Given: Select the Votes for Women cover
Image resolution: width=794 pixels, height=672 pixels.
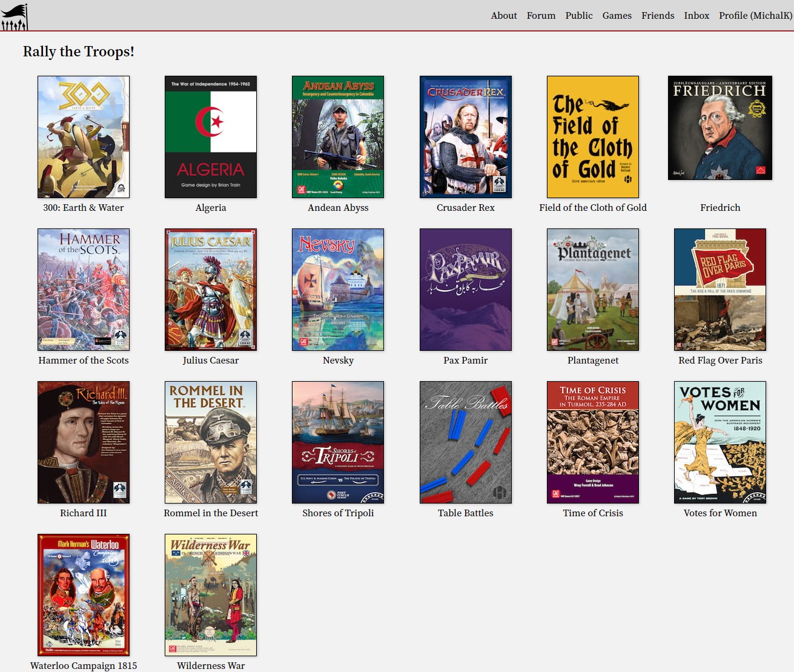Looking at the screenshot, I should pyautogui.click(x=720, y=442).
